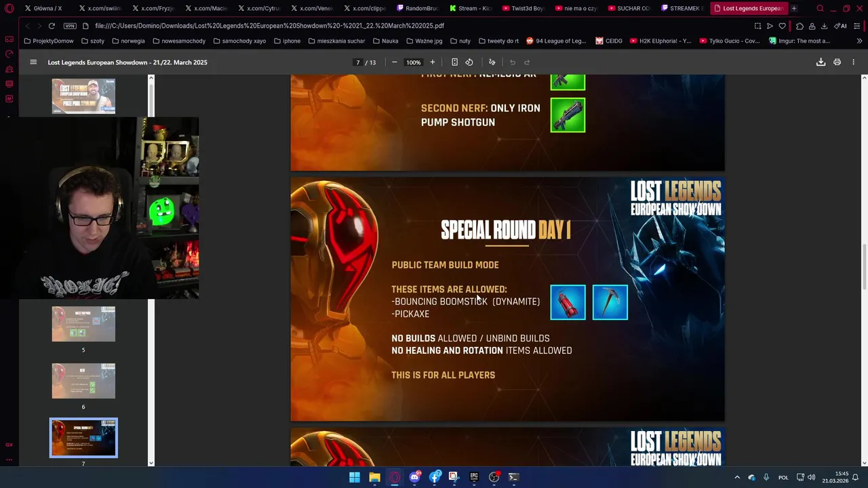
Task: Activate the PDF annotate draw tool
Action: click(x=492, y=62)
